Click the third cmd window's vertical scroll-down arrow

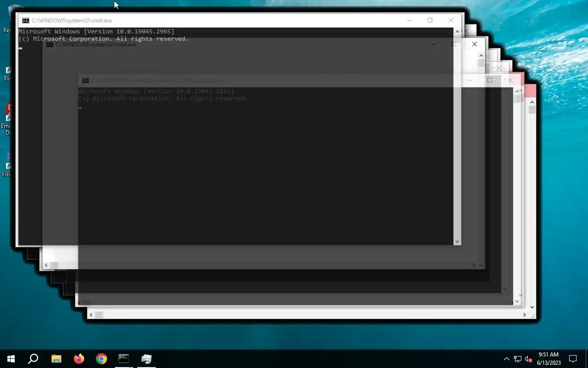[516, 301]
